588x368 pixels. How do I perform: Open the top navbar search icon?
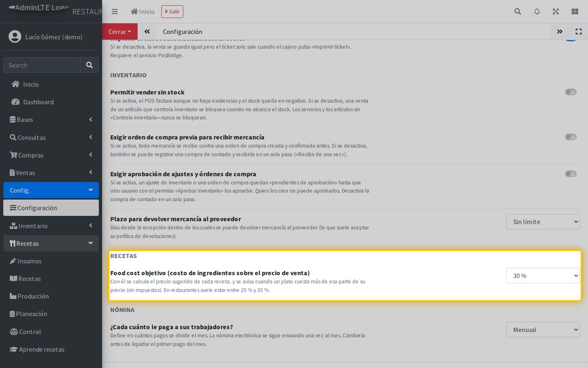tap(518, 11)
